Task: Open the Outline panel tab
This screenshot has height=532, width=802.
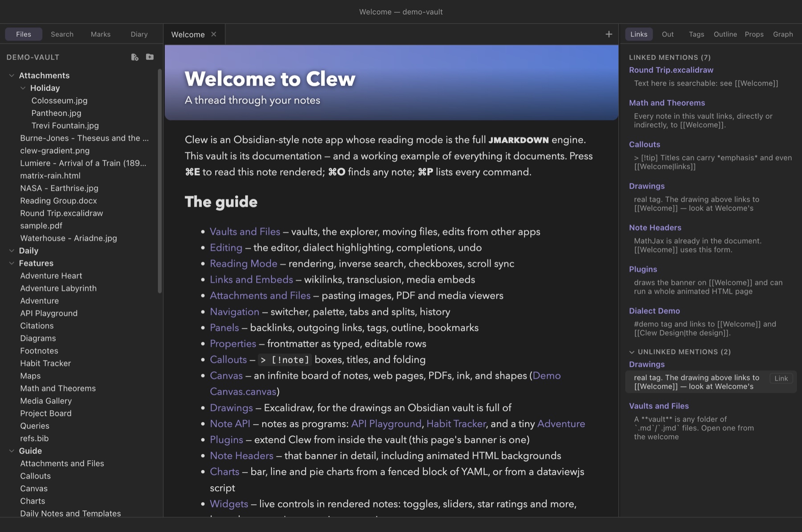Action: point(725,34)
